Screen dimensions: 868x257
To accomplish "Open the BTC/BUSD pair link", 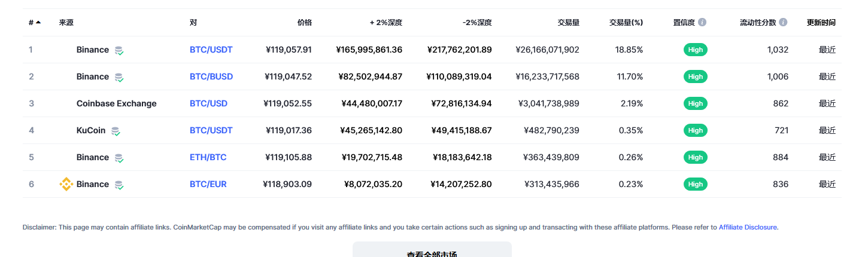I will pyautogui.click(x=211, y=77).
